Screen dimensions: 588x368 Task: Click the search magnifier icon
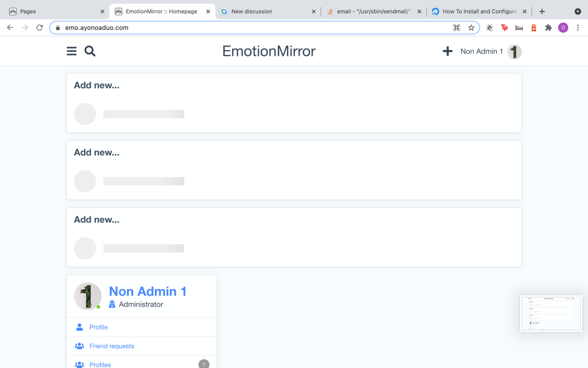90,51
